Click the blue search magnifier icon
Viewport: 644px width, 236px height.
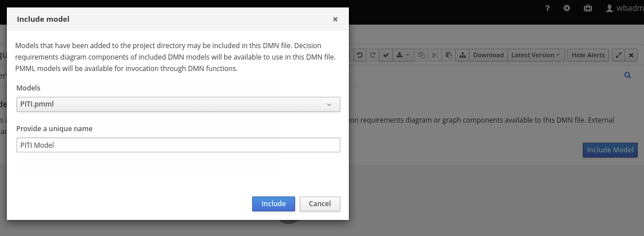click(x=627, y=75)
